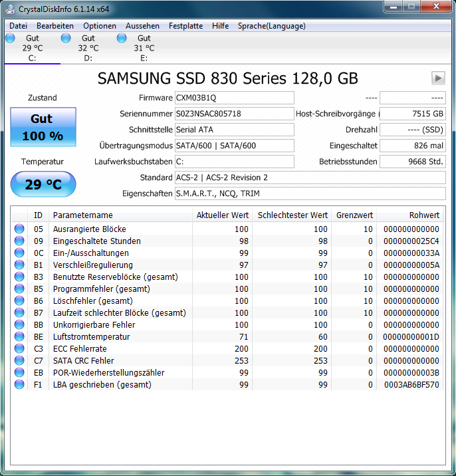Click the Drehzahl value ---- (SSD)
Image resolution: width=456 pixels, height=476 pixels.
pyautogui.click(x=413, y=130)
